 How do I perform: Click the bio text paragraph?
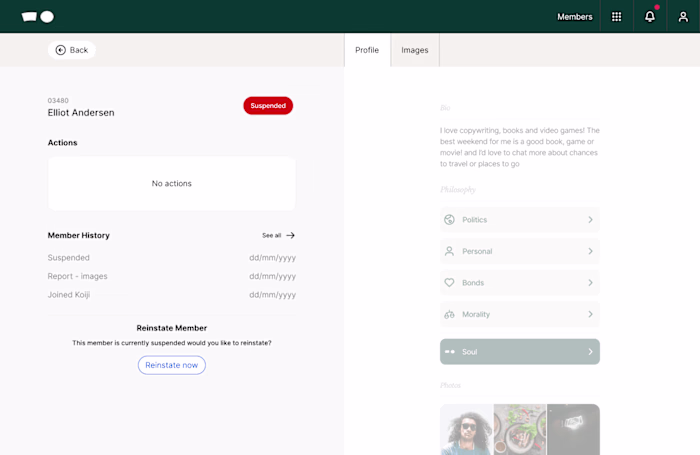point(520,147)
